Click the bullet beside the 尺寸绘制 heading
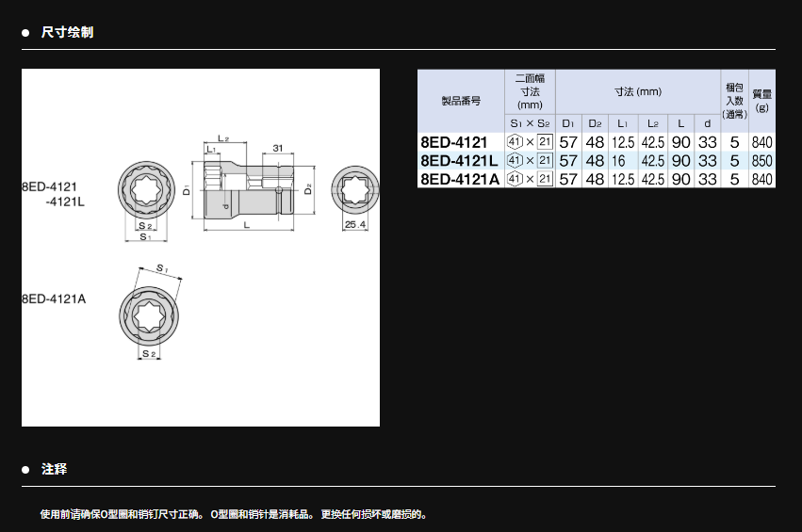Screen dimensions: 802x532 coord(26,33)
